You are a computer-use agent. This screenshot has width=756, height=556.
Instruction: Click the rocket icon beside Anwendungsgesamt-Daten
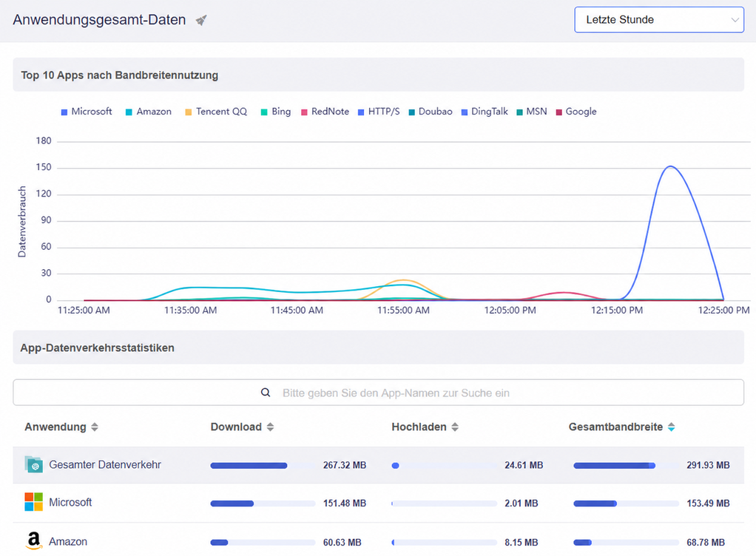click(201, 20)
